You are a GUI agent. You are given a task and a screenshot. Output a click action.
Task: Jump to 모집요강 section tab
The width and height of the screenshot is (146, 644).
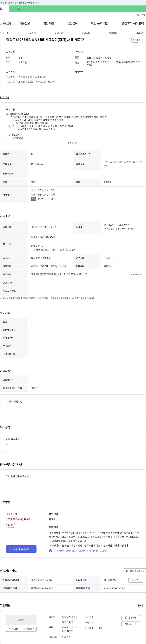pos(5,33)
